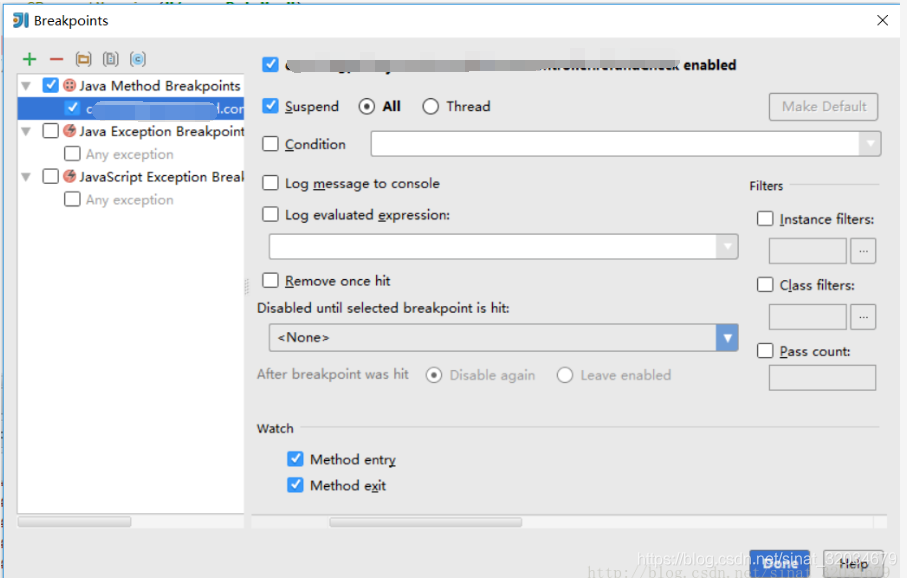The height and width of the screenshot is (578, 907).
Task: Uncheck the Suspend checkbox
Action: pyautogui.click(x=270, y=106)
